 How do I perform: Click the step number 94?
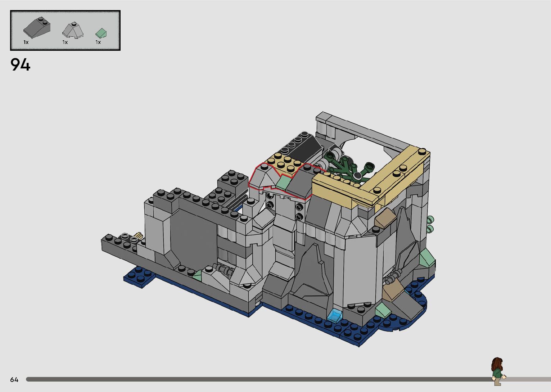point(21,65)
